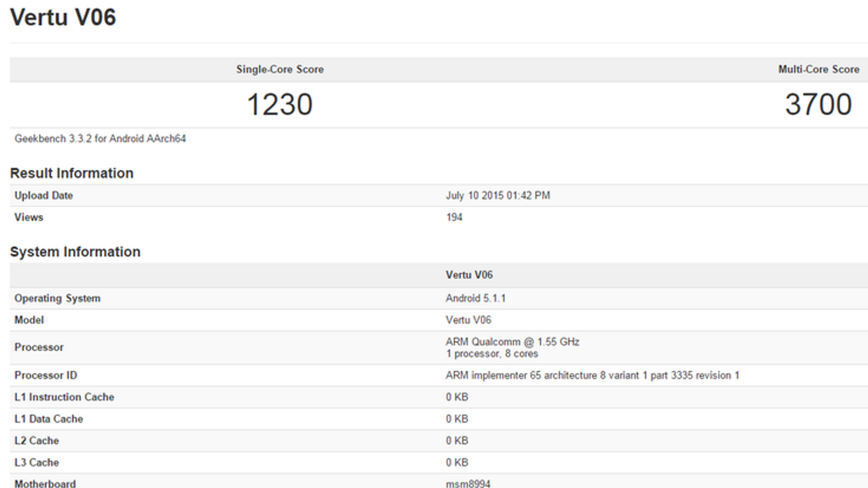Click the L2 Cache row label
Screen dimensions: 868x488
(x=36, y=441)
